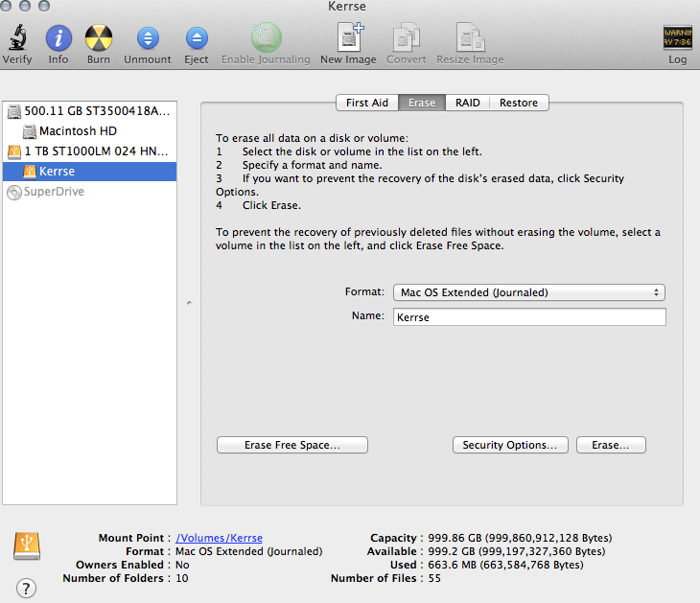This screenshot has width=700, height=603.
Task: Click the Kerrse window title text
Action: [x=347, y=7]
